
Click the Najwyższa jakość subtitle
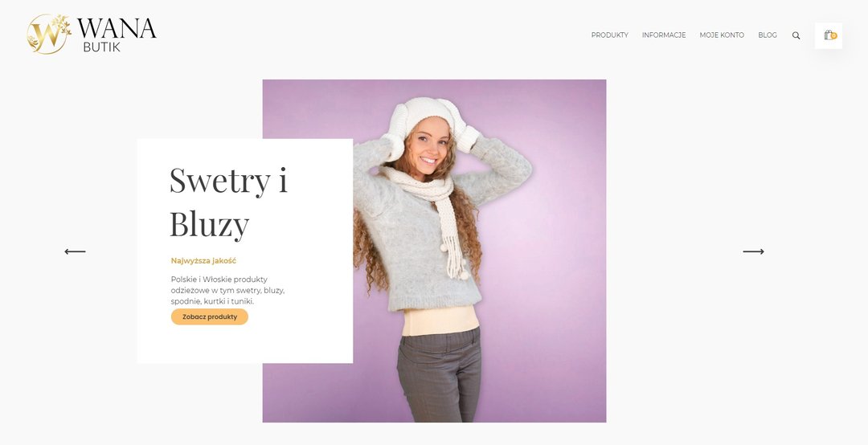coord(203,261)
